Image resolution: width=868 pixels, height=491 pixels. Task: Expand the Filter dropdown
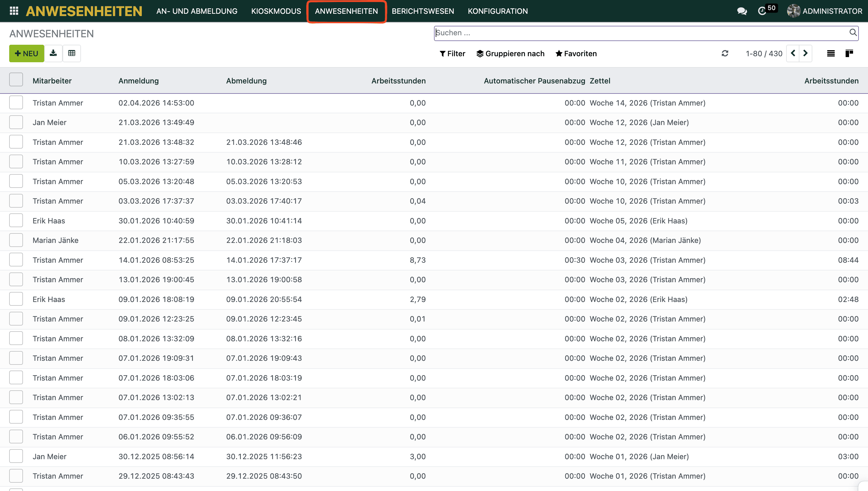tap(452, 54)
